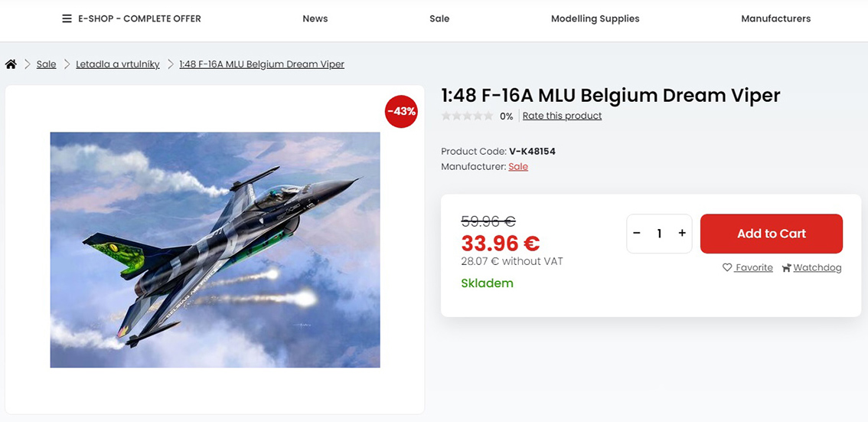
Task: Expand E-SHOP - COMPLETE OFFER menu
Action: point(139,18)
